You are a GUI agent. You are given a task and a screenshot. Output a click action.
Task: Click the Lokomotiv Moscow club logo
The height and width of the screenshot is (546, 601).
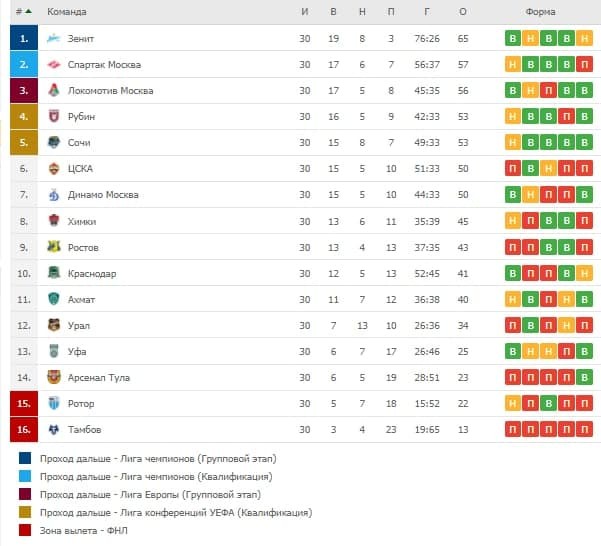tap(54, 91)
